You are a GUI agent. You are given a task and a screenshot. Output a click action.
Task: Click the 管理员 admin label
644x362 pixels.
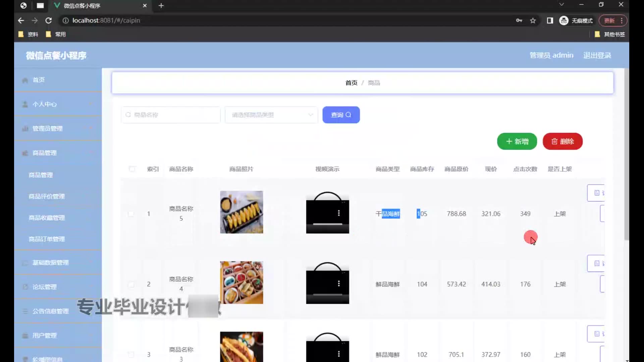tap(551, 55)
